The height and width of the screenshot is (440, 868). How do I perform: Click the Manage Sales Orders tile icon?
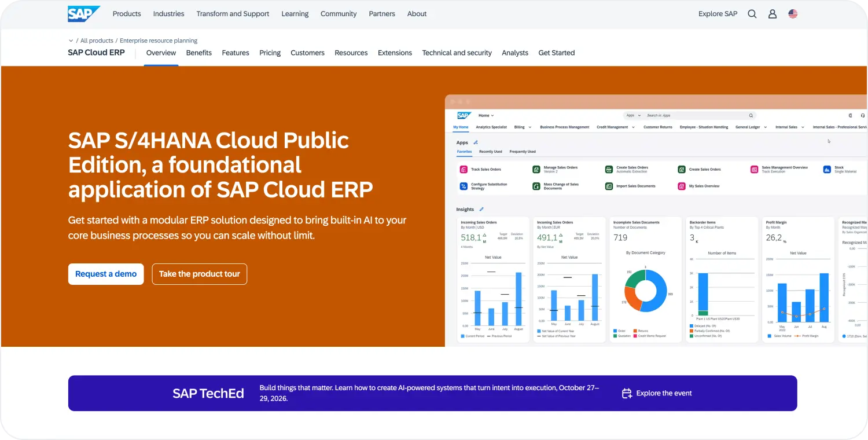click(x=536, y=170)
